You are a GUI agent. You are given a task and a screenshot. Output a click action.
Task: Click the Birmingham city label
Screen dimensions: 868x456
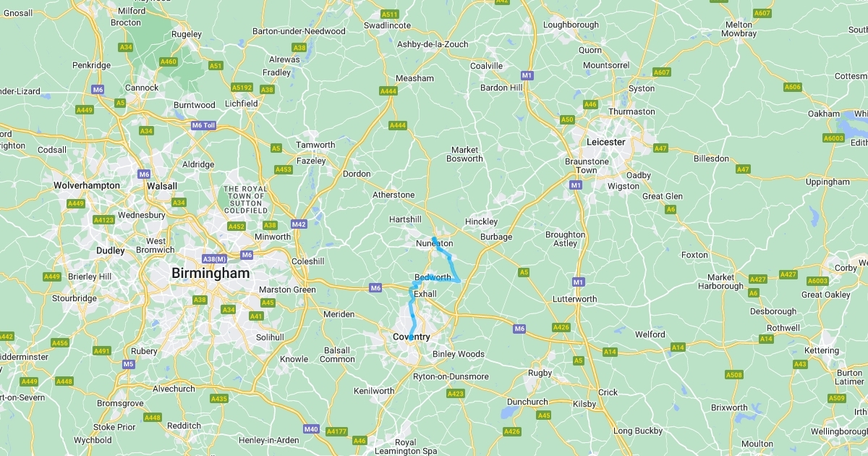[x=210, y=274]
